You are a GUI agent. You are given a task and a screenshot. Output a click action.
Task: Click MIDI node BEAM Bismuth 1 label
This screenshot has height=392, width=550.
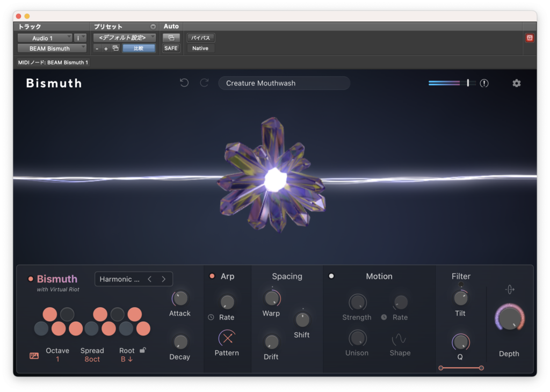(x=53, y=62)
